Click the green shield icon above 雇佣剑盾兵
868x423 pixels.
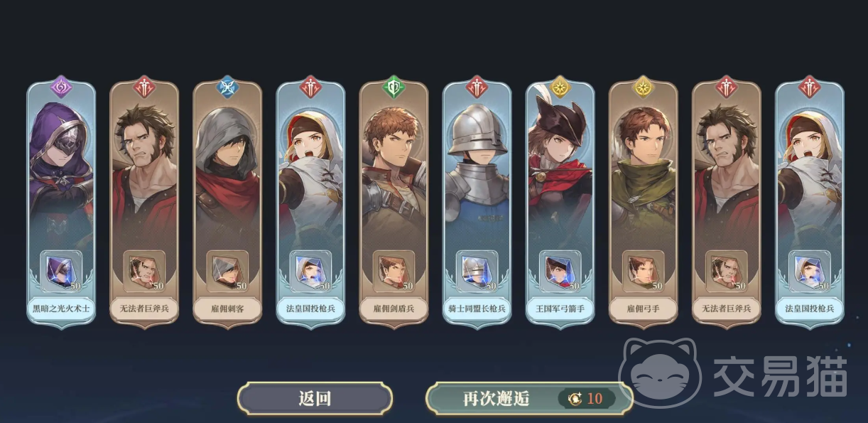[x=394, y=87]
